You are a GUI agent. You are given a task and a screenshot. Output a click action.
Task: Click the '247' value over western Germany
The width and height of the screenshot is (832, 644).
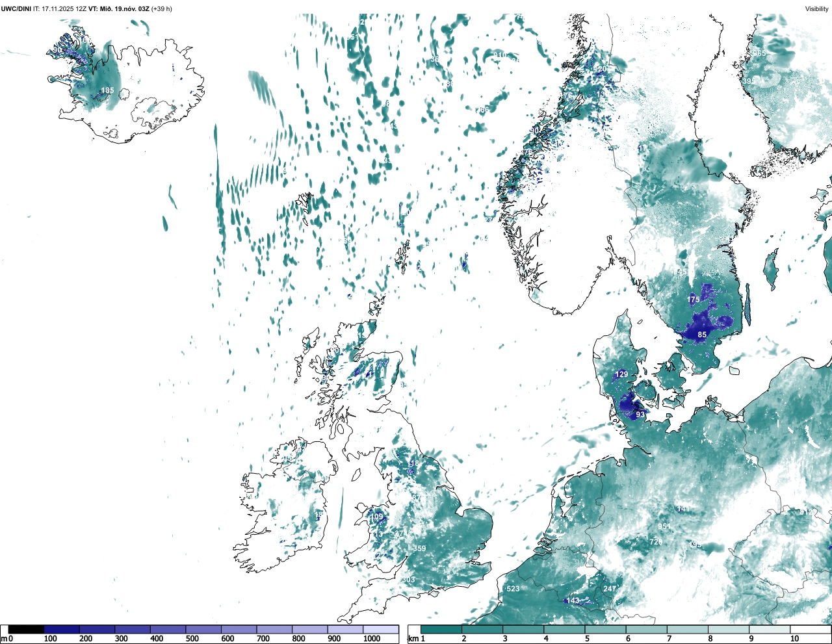pyautogui.click(x=609, y=589)
